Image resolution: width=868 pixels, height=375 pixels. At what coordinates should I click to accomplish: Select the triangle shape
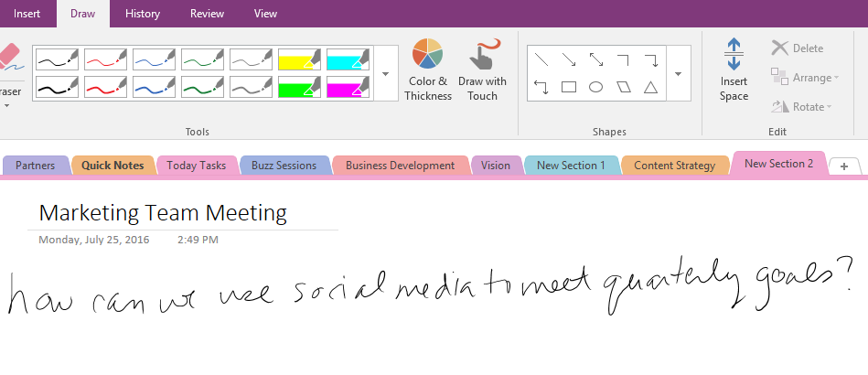coord(650,88)
